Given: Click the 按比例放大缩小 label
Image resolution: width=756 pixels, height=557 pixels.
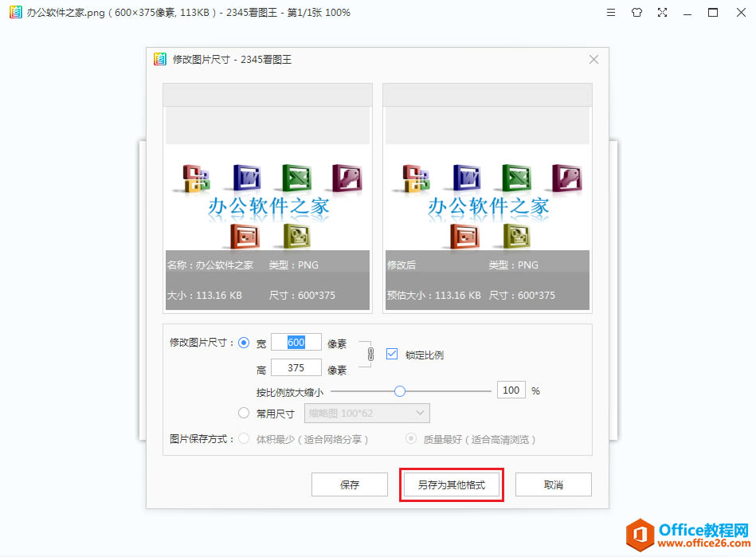Looking at the screenshot, I should pos(290,392).
